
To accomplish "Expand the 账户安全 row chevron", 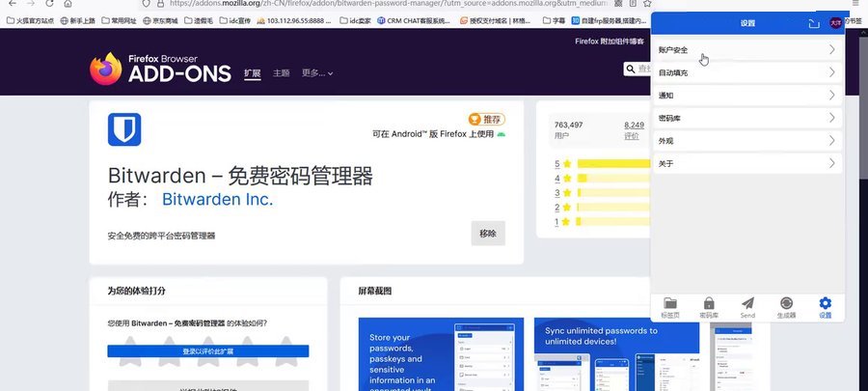I will [x=831, y=50].
